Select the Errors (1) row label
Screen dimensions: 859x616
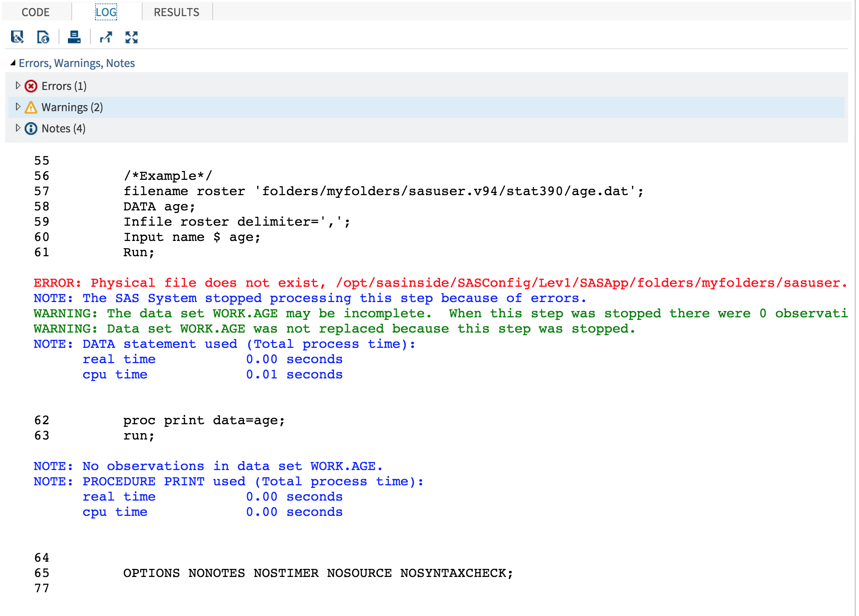coord(64,86)
